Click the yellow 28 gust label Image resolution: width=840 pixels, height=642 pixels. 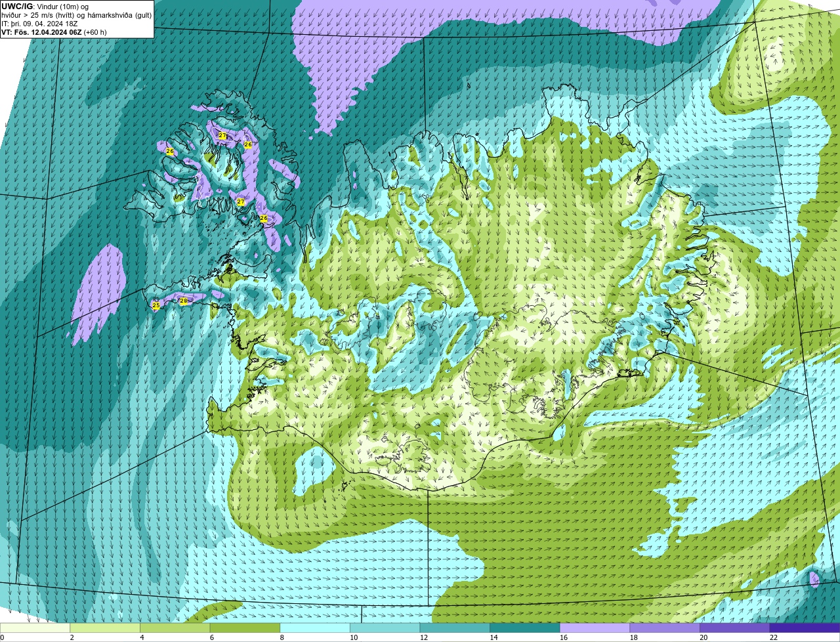[184, 301]
